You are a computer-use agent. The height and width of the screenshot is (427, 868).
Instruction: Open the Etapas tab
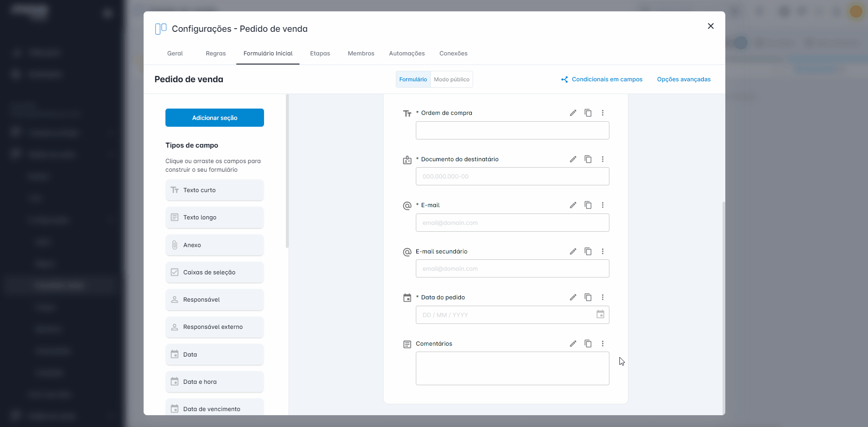320,54
